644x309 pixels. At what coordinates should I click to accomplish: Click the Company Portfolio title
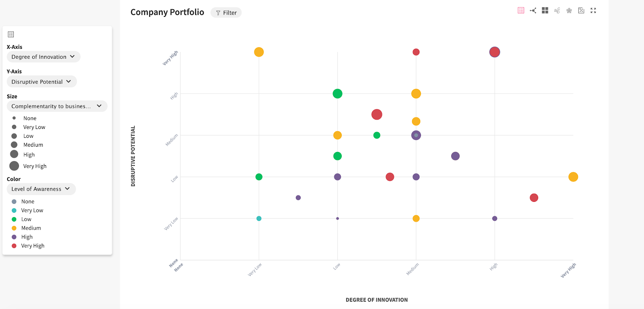[167, 12]
